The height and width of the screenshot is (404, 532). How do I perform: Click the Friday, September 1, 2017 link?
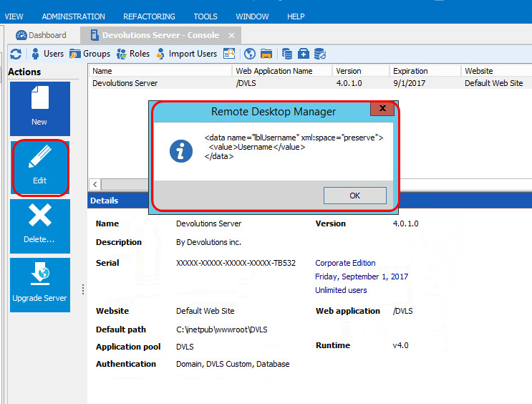(x=362, y=276)
